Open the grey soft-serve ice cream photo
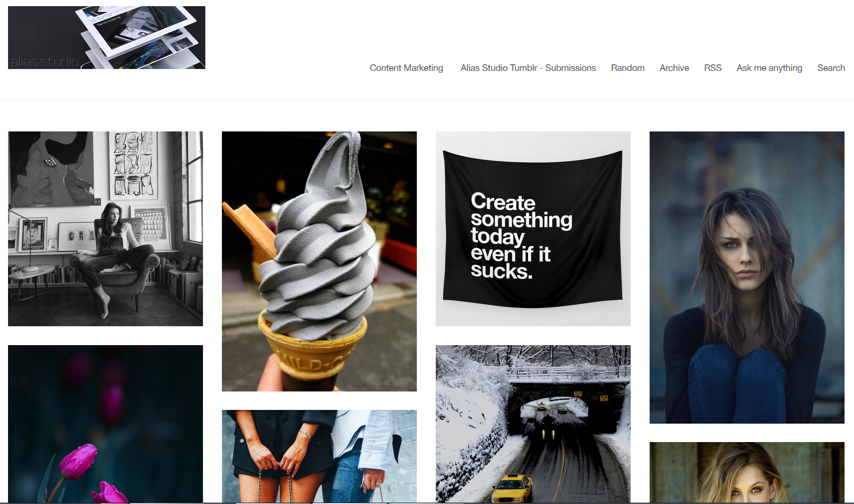 319,261
